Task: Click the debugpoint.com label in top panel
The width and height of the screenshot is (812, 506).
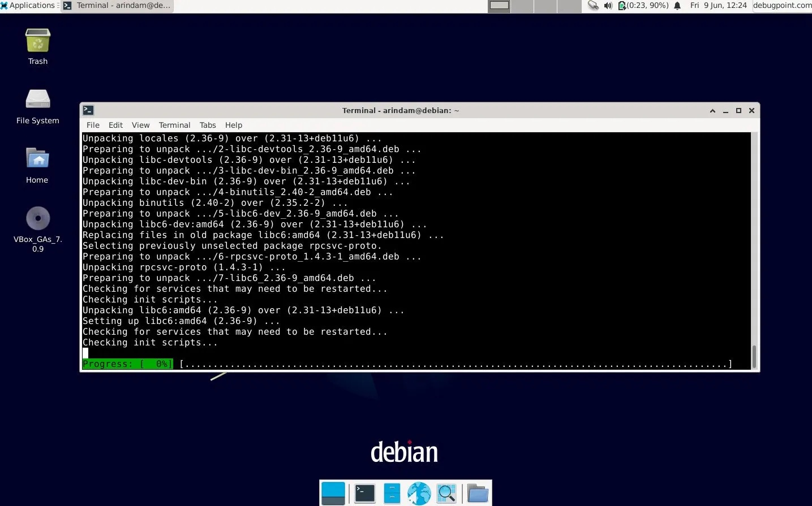Action: pos(781,5)
